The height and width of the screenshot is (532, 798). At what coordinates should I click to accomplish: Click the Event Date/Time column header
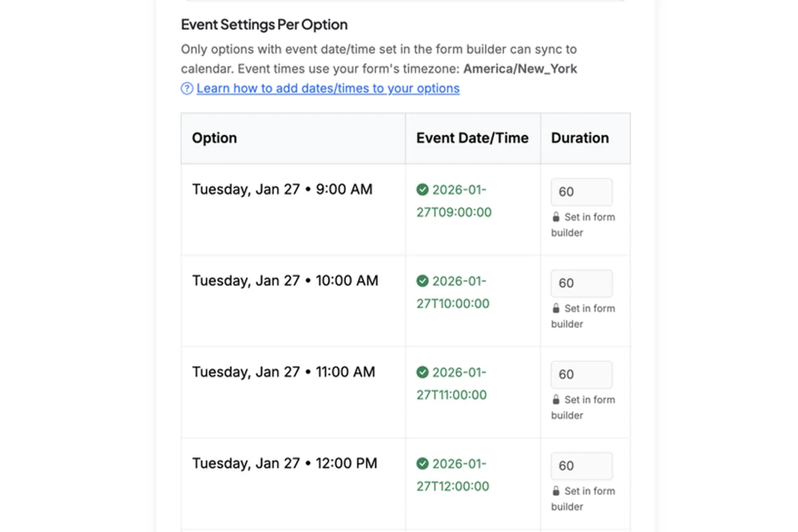(472, 138)
